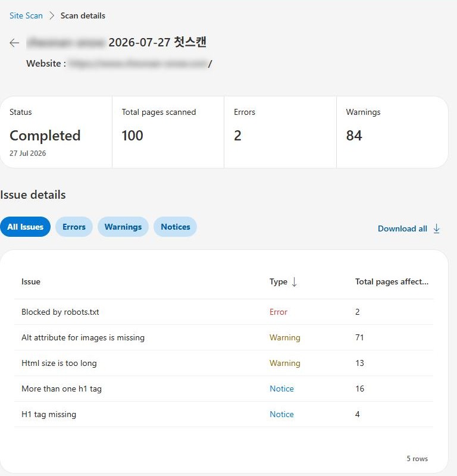
Task: Click the Warnings count 84
Action: (x=354, y=136)
